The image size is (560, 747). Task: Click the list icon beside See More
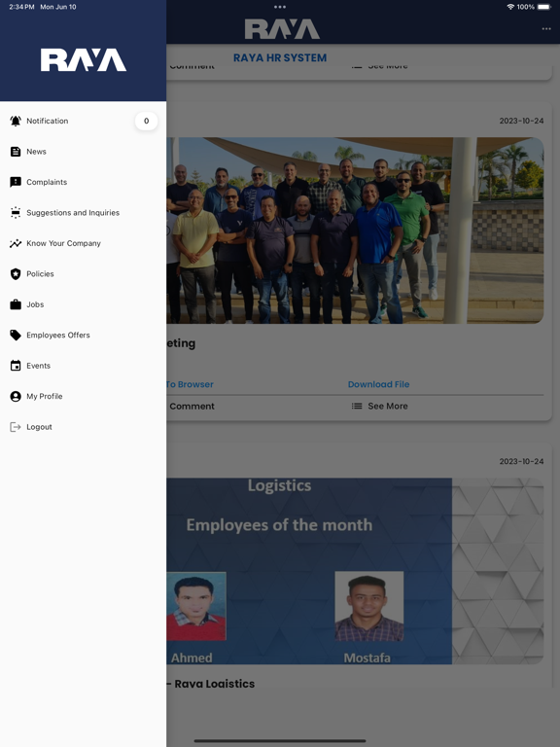tap(357, 406)
